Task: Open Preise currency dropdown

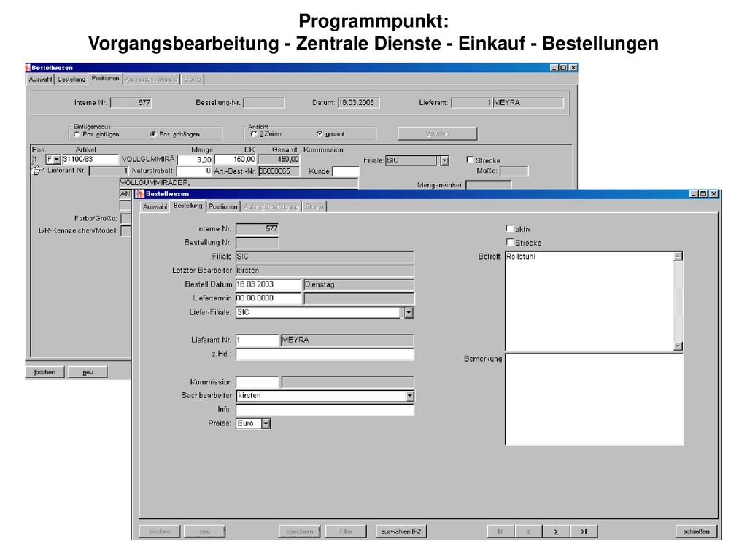Action: click(x=266, y=424)
